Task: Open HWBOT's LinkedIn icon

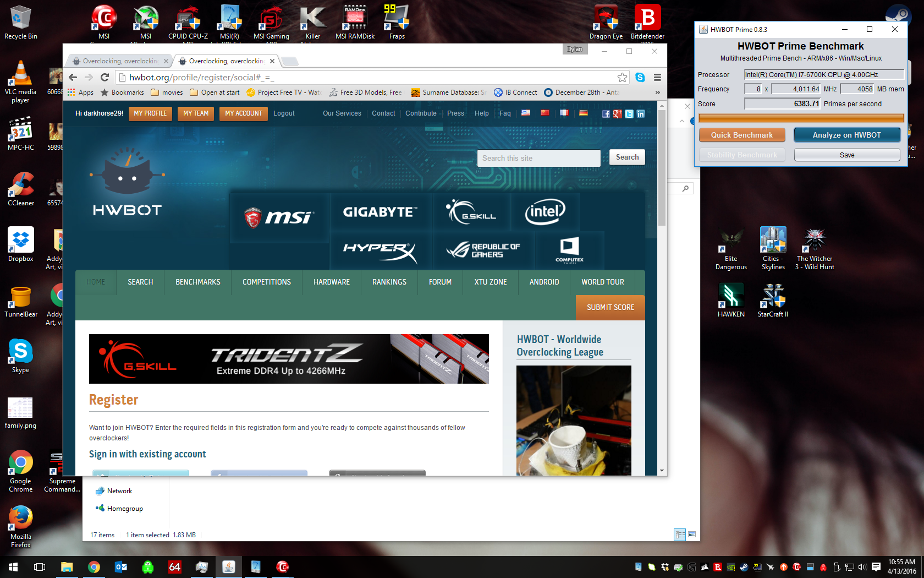Action: click(641, 114)
